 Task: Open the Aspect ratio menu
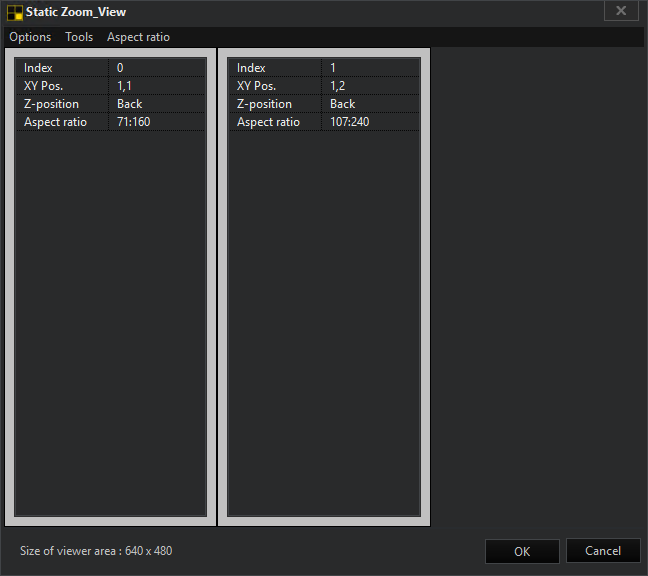(x=138, y=37)
